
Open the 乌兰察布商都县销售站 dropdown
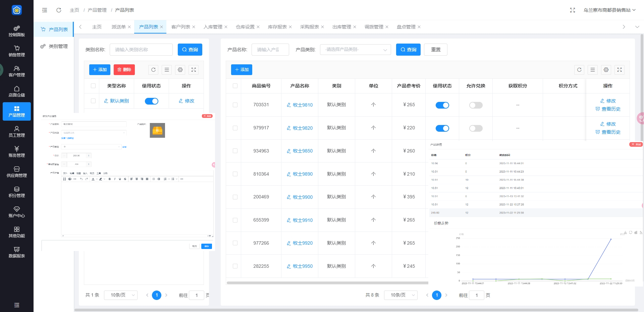click(x=609, y=10)
